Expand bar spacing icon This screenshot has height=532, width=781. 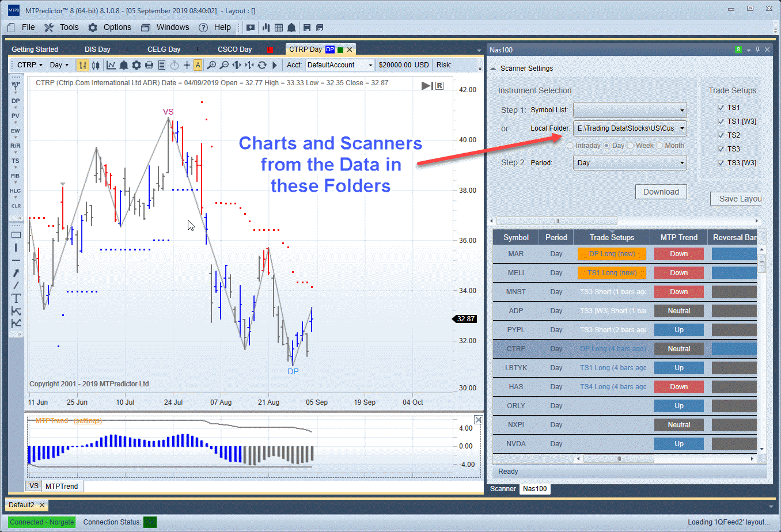237,65
